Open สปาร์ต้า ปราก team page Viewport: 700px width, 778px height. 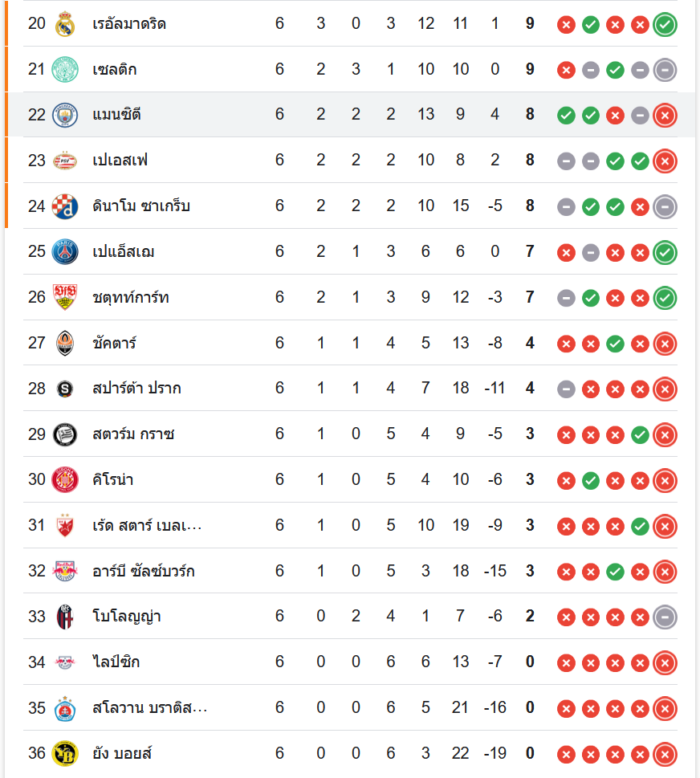click(x=136, y=389)
